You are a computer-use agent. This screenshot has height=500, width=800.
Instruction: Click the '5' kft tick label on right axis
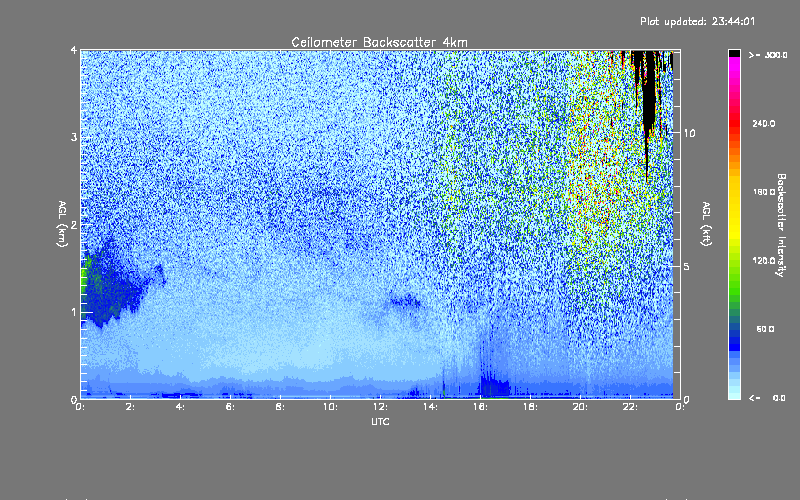coord(687,267)
